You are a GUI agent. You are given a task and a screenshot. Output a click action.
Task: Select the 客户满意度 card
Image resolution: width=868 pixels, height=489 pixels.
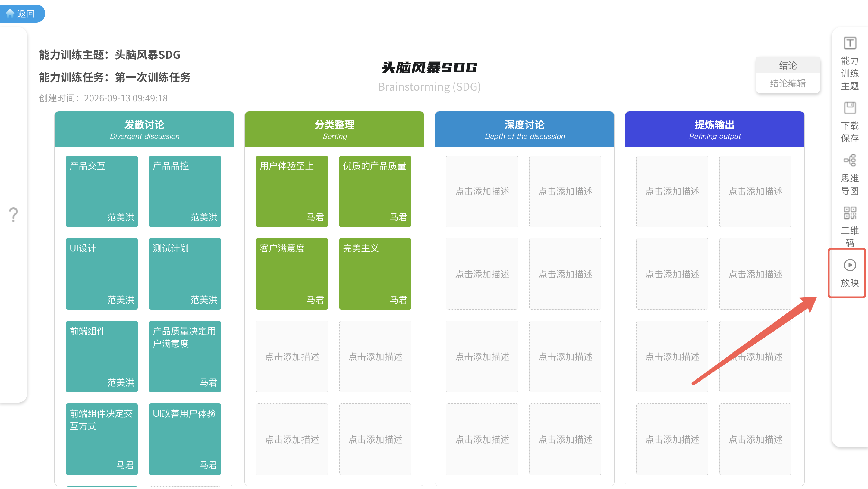(292, 274)
